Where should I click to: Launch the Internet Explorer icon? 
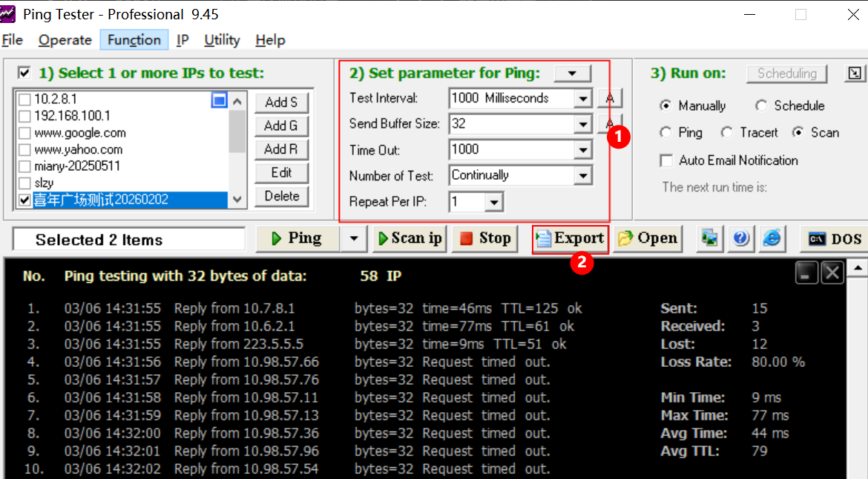tap(772, 238)
